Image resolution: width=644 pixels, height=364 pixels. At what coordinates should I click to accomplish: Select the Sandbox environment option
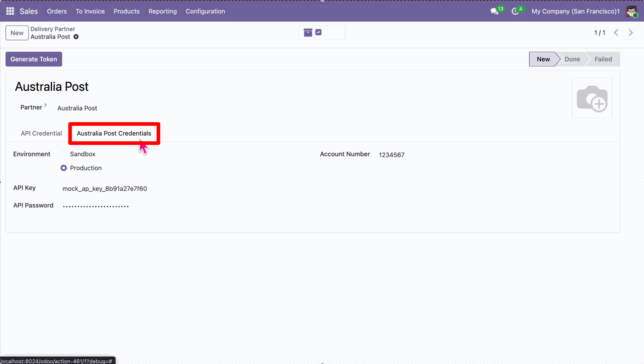[x=64, y=154]
